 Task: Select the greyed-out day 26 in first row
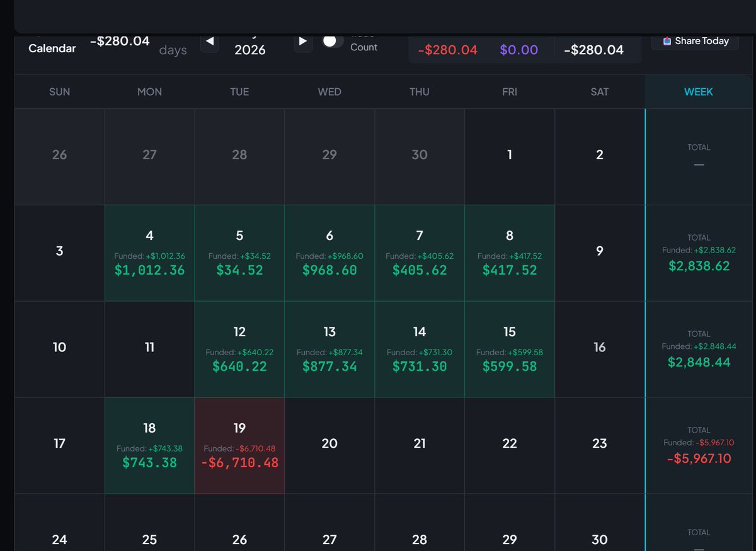[x=59, y=157]
